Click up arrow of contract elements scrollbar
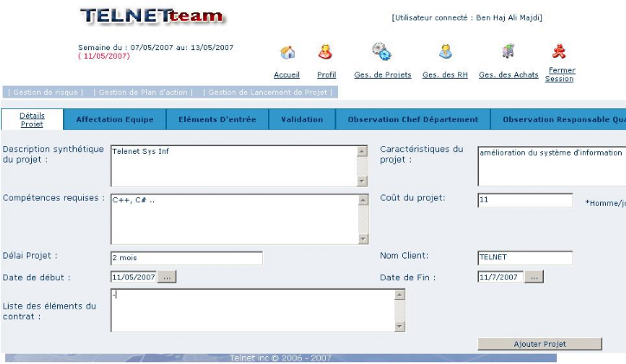This screenshot has height=364, width=626. 399,295
